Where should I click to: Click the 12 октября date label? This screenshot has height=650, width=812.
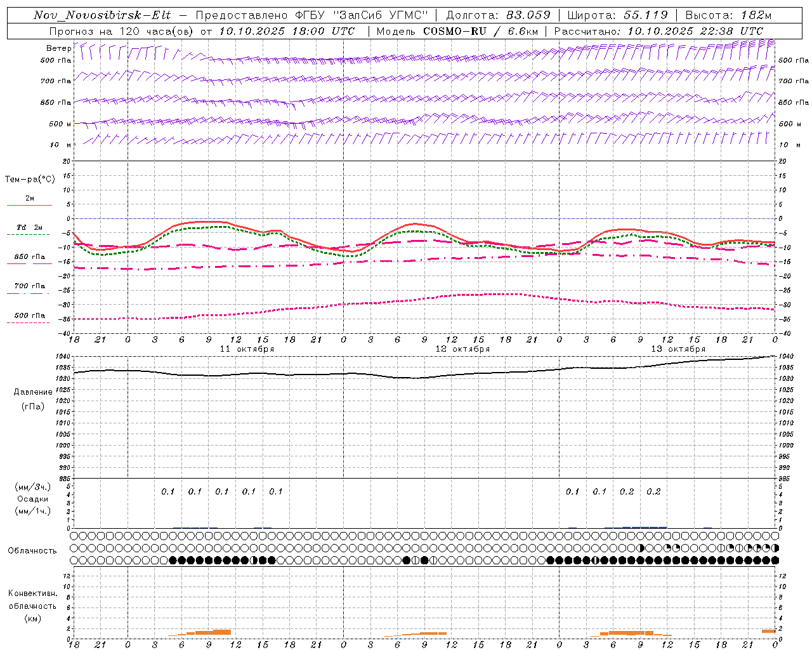click(462, 349)
